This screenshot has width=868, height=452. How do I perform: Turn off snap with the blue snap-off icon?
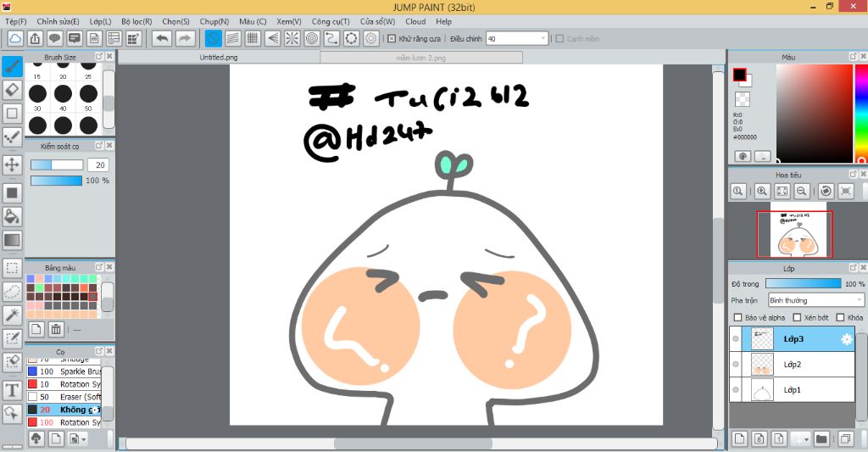tap(213, 38)
